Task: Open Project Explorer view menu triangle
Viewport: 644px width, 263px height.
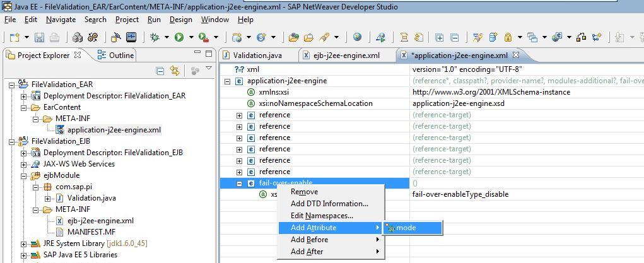Action: tap(208, 68)
